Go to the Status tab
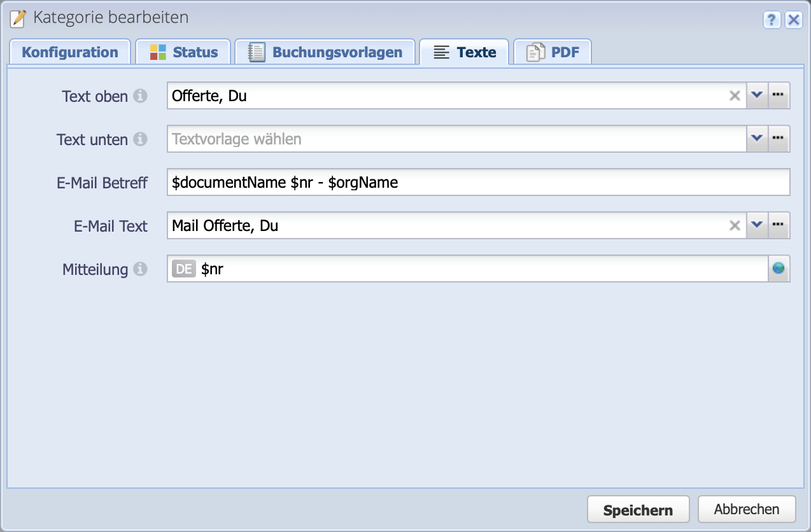 pos(183,52)
